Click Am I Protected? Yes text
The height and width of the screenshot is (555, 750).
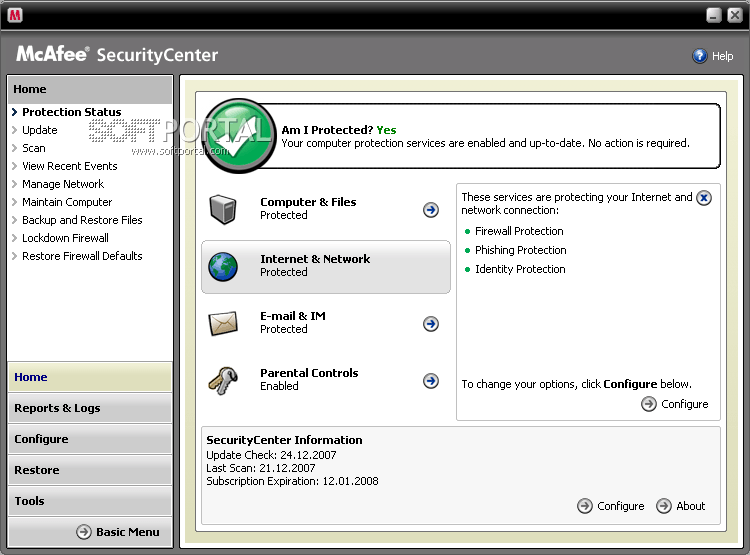click(x=339, y=130)
